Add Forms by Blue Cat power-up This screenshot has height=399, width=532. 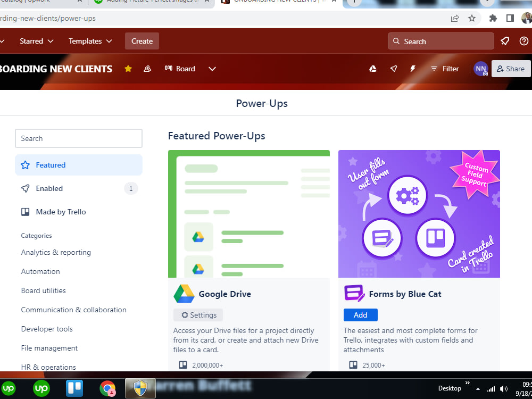pyautogui.click(x=360, y=315)
